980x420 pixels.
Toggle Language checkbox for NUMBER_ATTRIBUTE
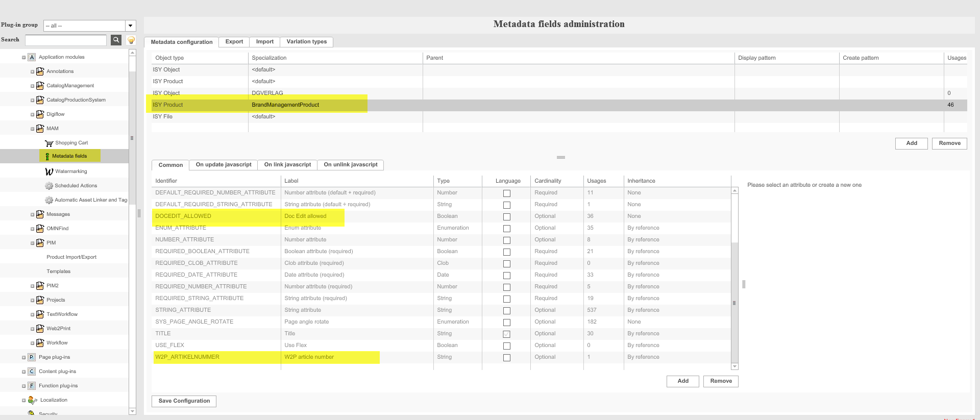pos(507,240)
